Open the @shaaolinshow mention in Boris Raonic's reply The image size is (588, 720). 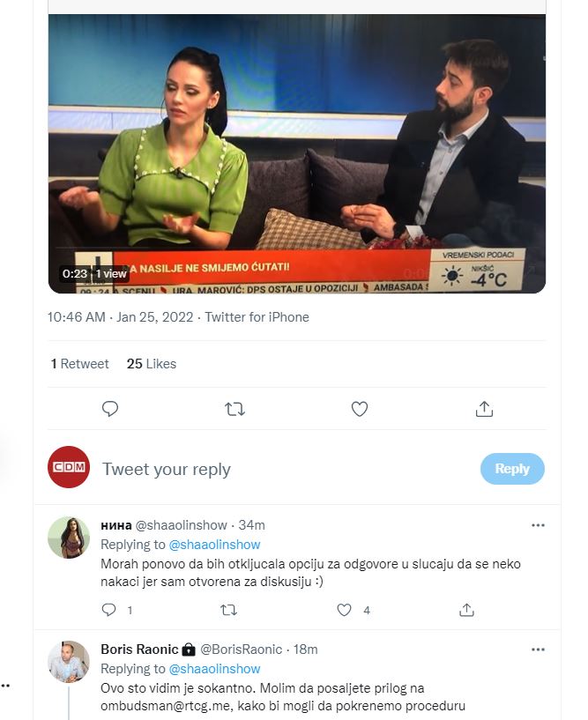coord(214,669)
